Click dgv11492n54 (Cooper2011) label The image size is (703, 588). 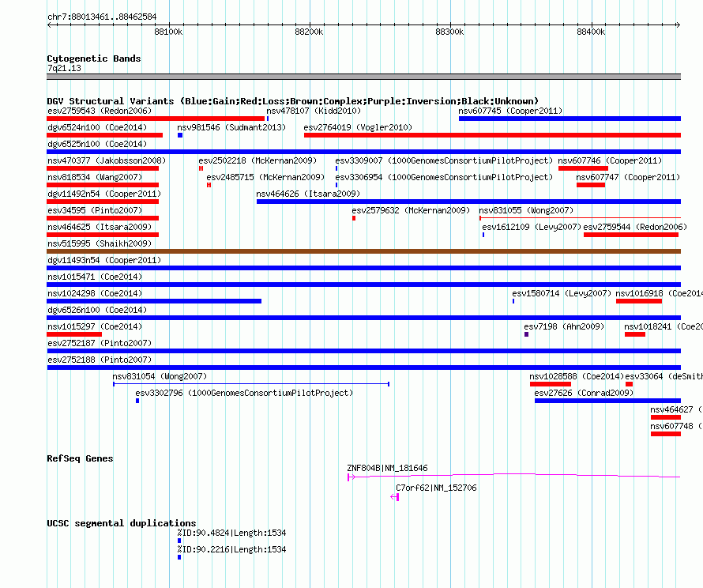pyautogui.click(x=104, y=194)
